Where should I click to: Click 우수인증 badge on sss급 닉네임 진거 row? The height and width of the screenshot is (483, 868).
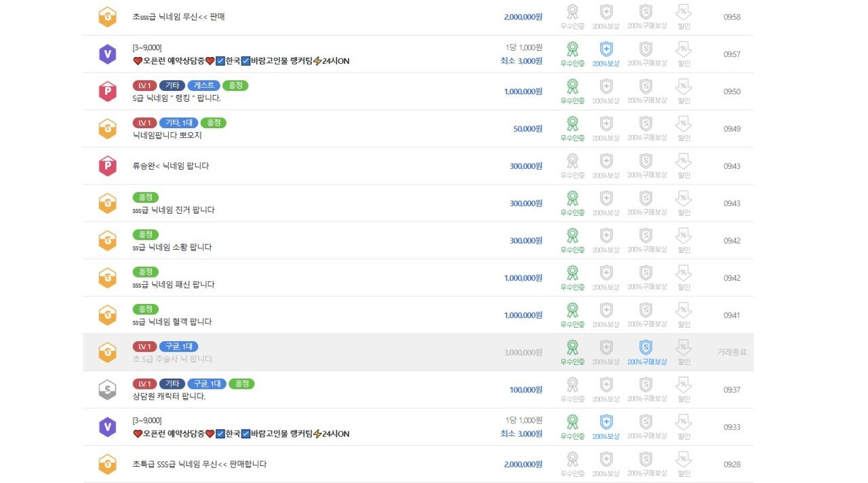[572, 202]
